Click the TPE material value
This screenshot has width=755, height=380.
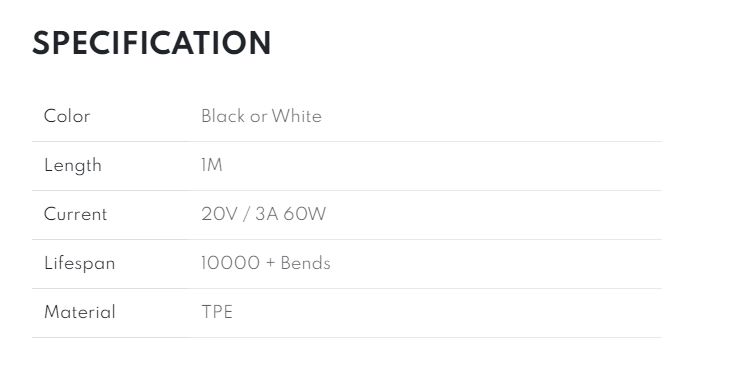(x=217, y=313)
